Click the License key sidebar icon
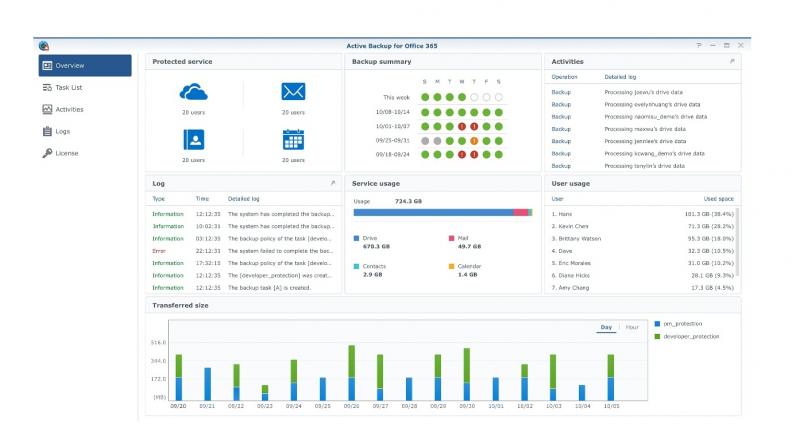This screenshot has width=800, height=448. pyautogui.click(x=47, y=153)
